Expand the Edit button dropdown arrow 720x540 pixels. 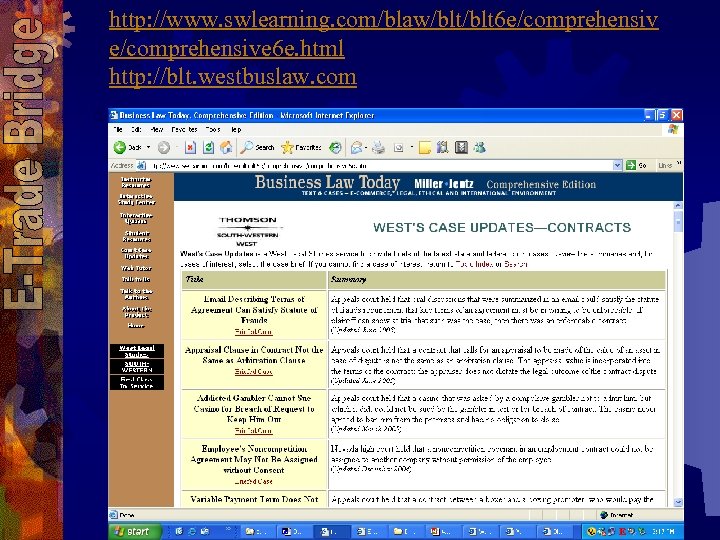coord(412,147)
